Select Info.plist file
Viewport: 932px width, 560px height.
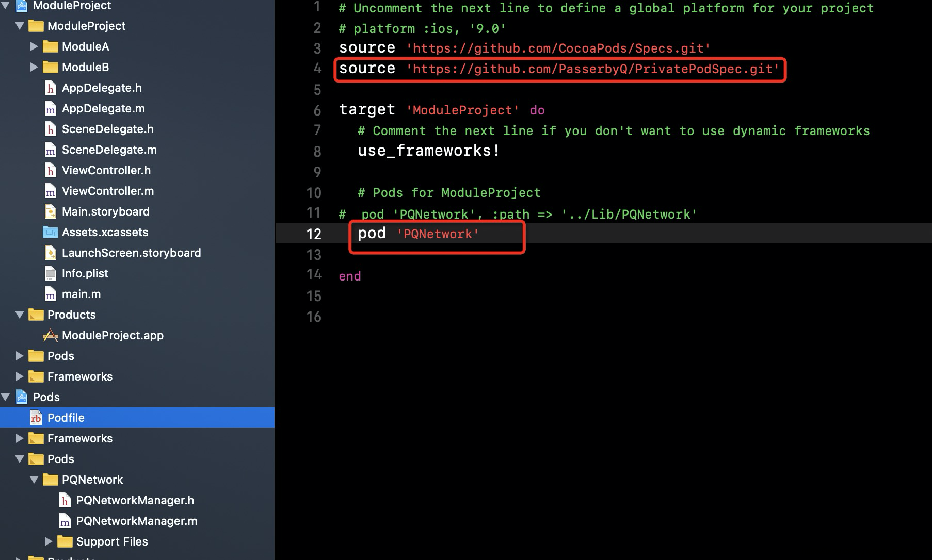[x=85, y=273]
